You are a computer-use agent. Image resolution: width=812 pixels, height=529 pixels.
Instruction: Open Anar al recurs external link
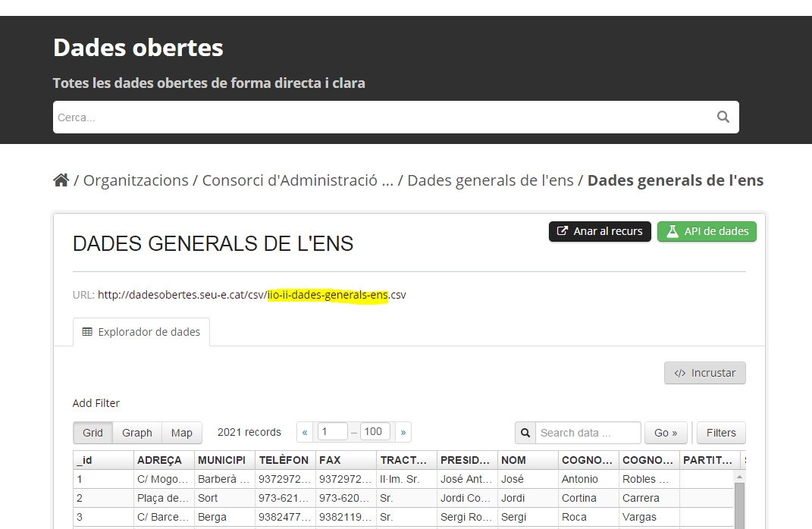pyautogui.click(x=600, y=231)
